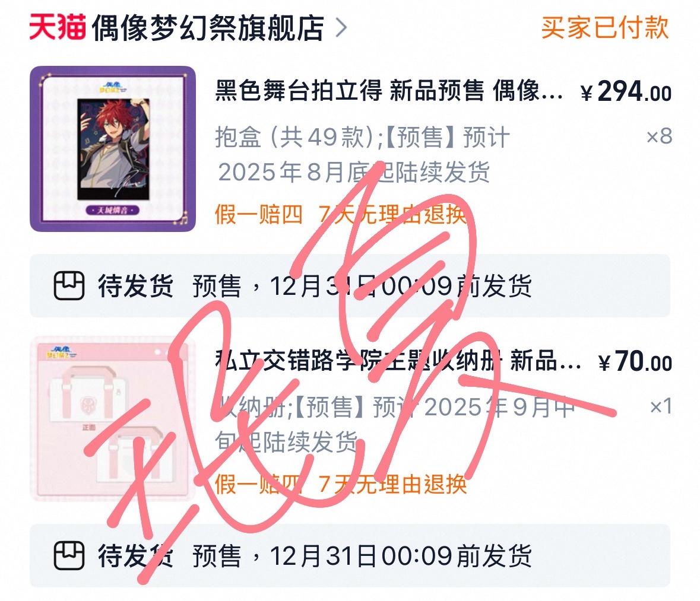700x601 pixels.
Task: View 抱盒 (共49款) variant description
Action: pos(362,154)
